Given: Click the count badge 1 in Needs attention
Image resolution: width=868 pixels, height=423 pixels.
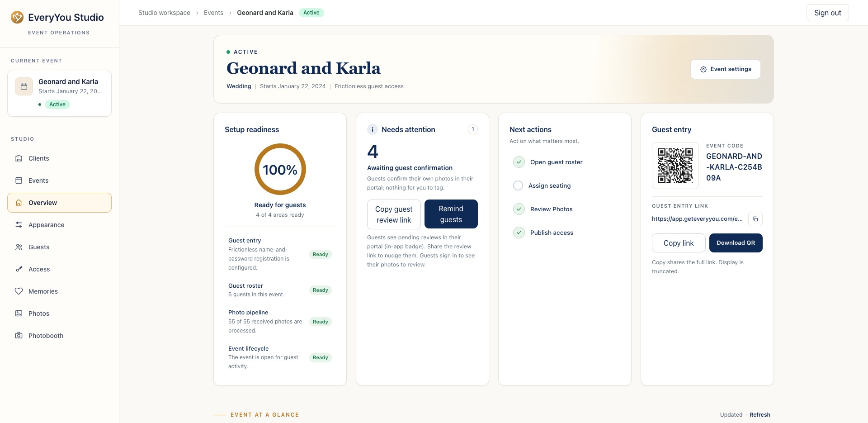Looking at the screenshot, I should (x=473, y=129).
